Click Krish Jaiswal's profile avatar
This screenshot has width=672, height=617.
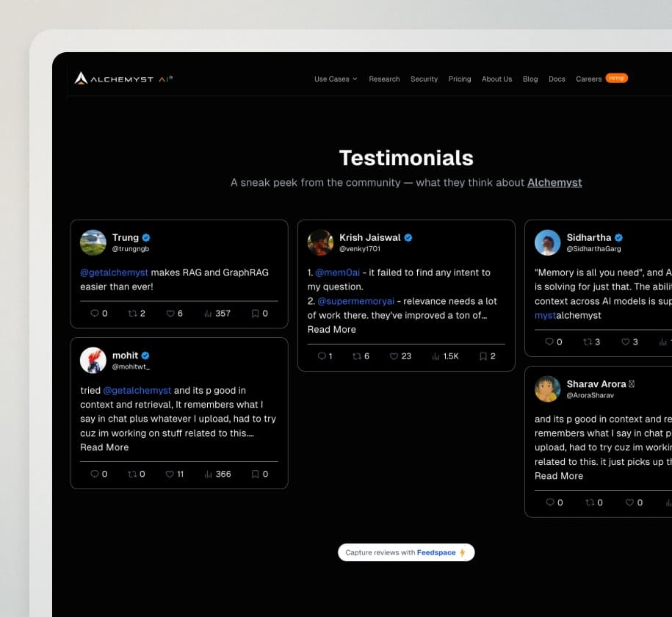coord(320,243)
